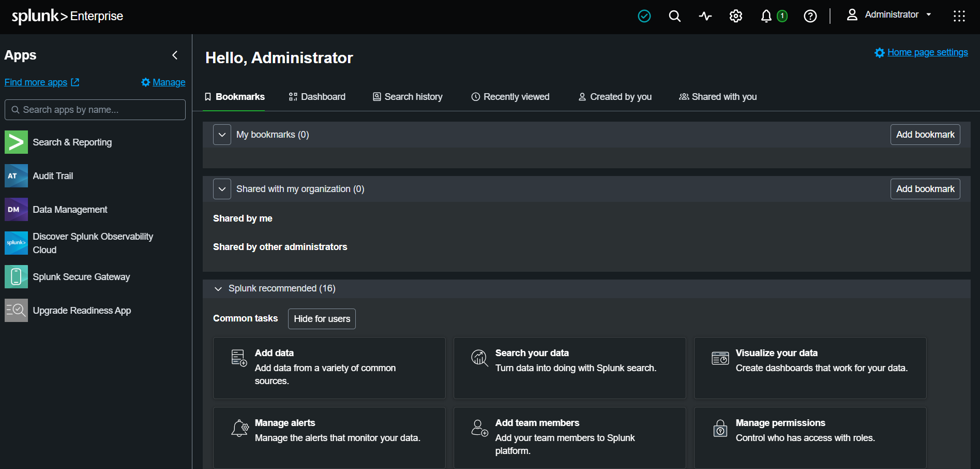Open Discover Splunk Observability Cloud app
980x469 pixels.
point(93,243)
